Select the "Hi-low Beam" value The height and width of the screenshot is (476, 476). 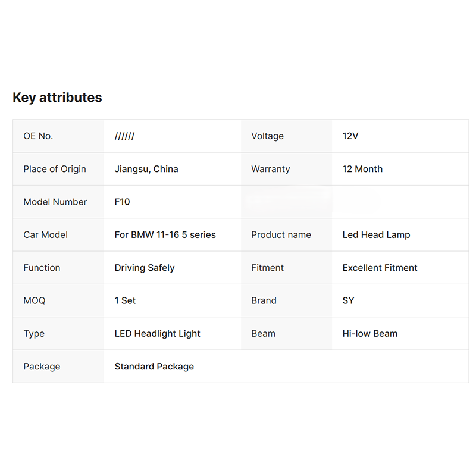[x=369, y=334]
